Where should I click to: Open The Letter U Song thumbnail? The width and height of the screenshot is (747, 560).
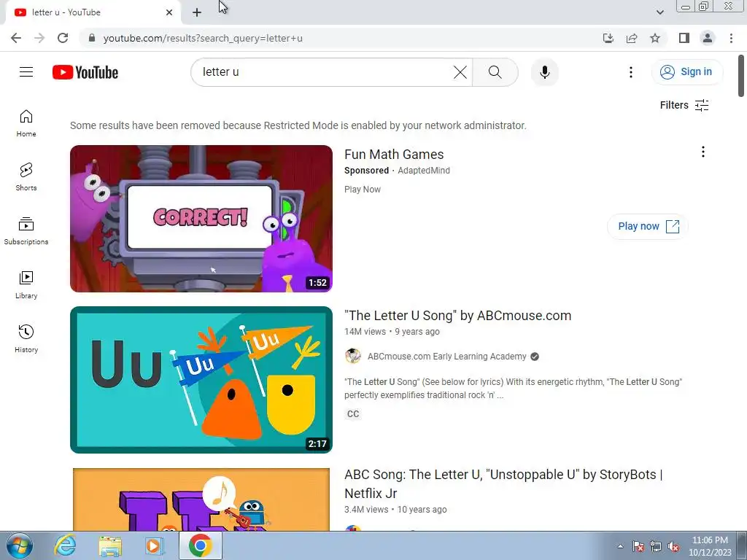click(x=201, y=379)
